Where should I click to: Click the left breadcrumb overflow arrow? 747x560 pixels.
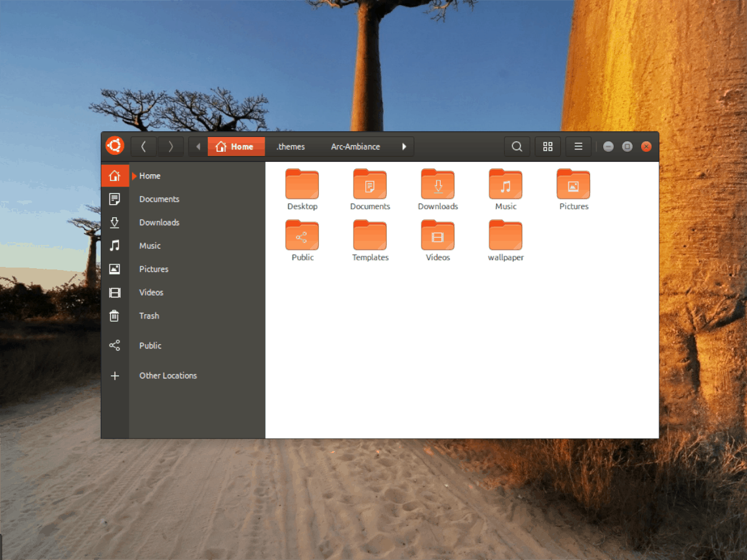click(197, 146)
